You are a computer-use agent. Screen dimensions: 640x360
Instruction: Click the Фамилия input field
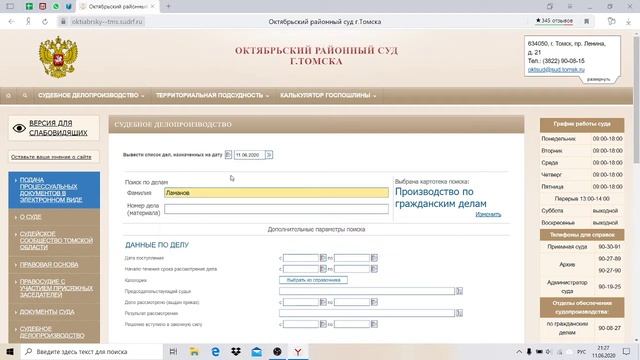tap(276, 193)
